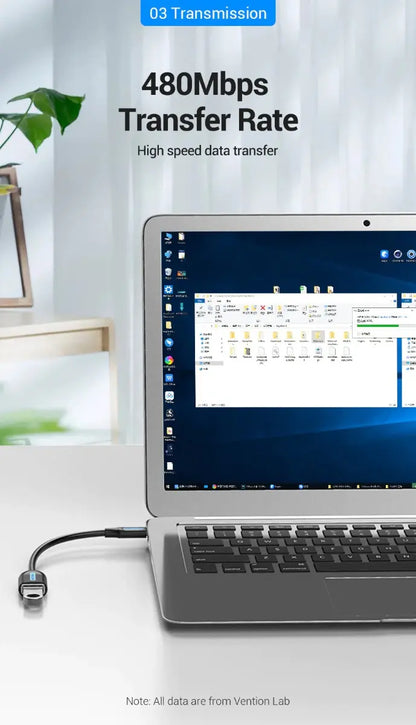This screenshot has height=725, width=416.
Task: Select the first folder in Explorer file list
Action: tap(233, 336)
